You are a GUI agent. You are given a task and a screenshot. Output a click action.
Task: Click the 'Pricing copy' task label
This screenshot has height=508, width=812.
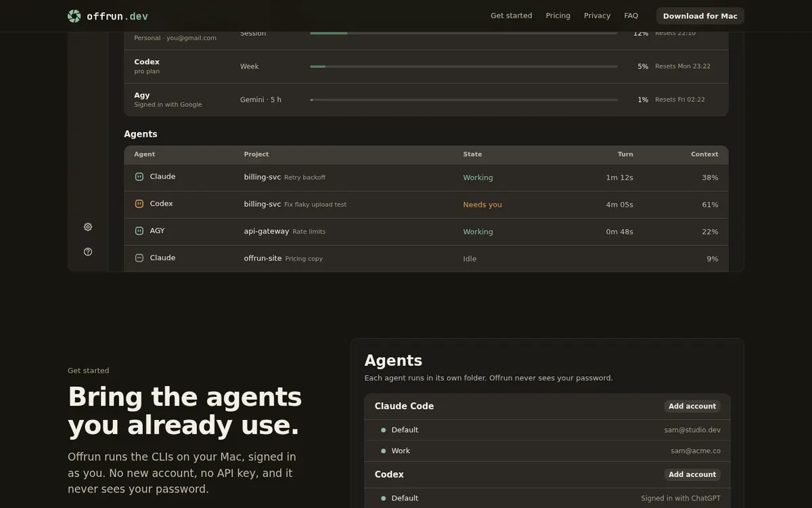(304, 259)
